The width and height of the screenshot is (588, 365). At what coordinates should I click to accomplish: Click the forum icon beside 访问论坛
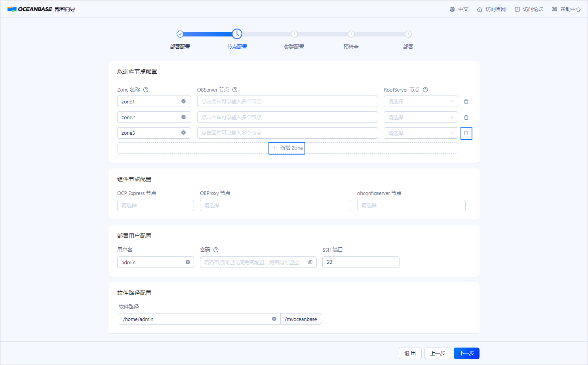517,9
